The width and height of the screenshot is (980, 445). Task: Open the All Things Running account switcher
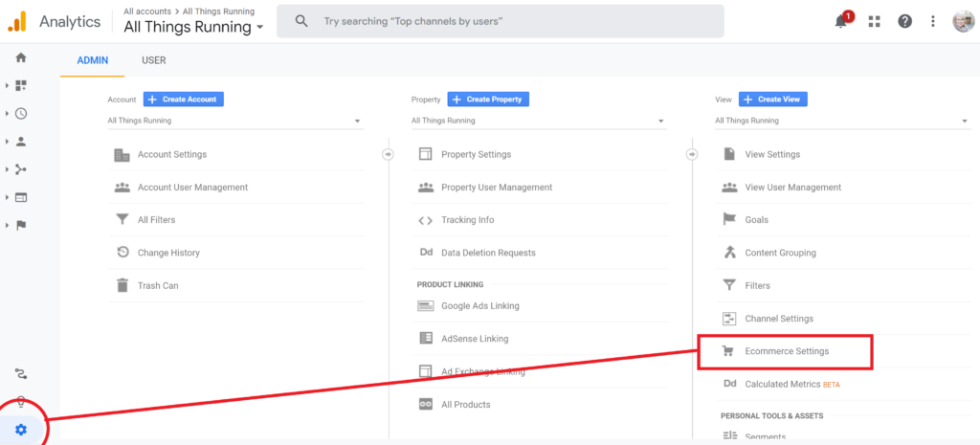[x=193, y=27]
